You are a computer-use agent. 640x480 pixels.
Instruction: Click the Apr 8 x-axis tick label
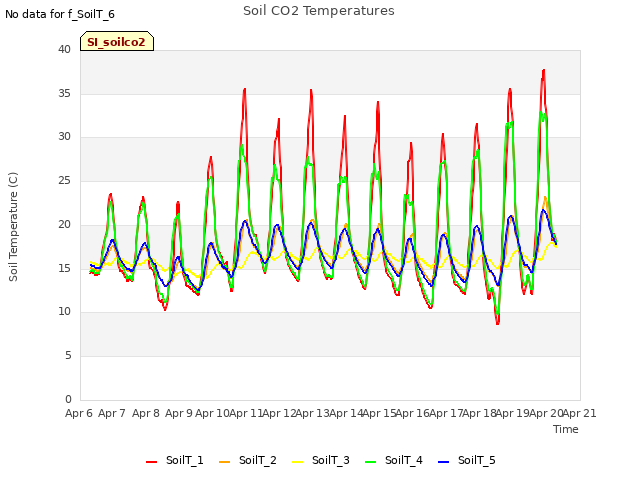coord(146,413)
